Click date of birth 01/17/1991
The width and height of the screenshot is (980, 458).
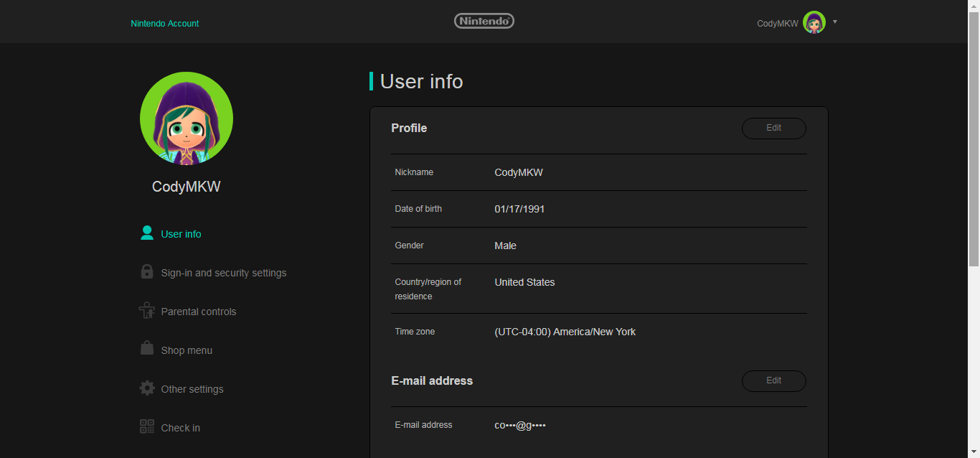519,209
